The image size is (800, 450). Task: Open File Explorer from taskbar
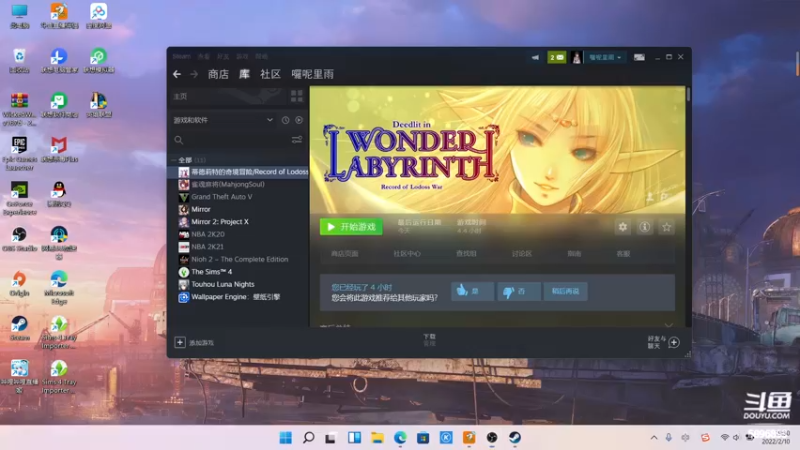[x=377, y=437]
